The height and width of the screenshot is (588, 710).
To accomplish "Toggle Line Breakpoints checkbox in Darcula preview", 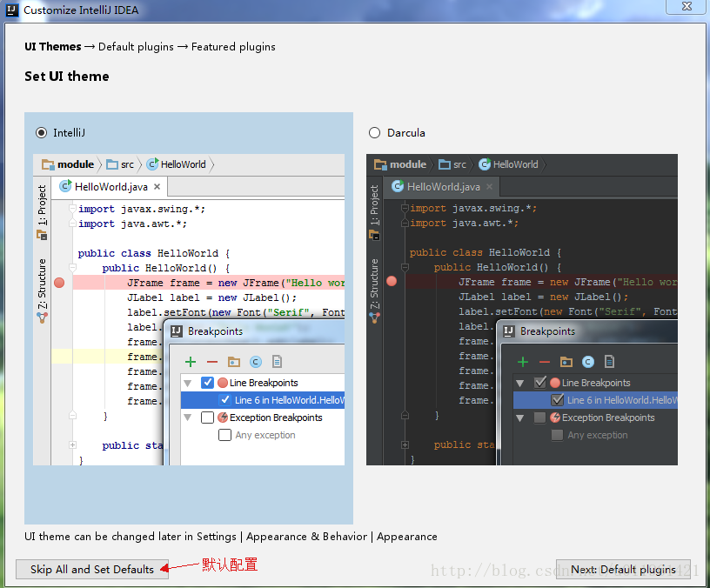I will 539,383.
